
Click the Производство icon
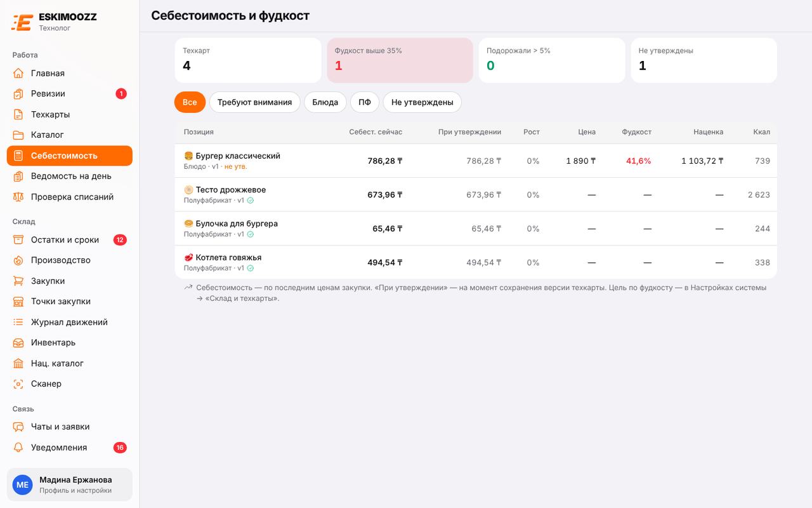point(18,260)
